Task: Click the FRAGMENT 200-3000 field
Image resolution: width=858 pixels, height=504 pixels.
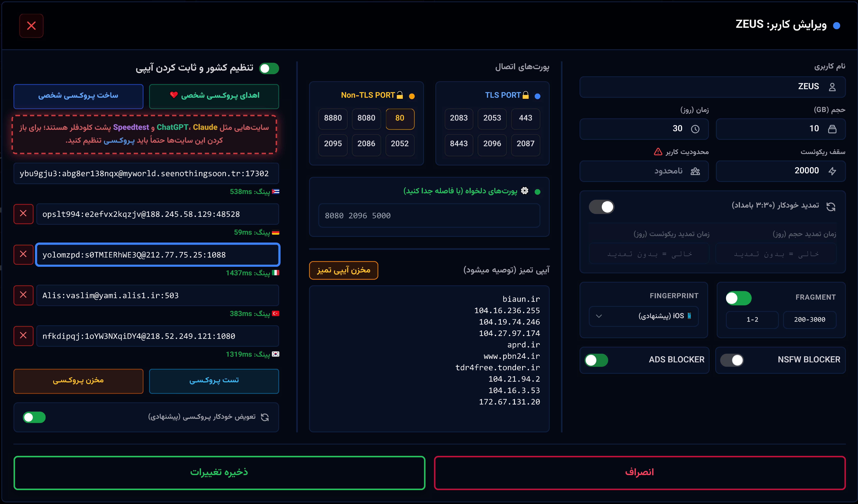Action: [809, 320]
